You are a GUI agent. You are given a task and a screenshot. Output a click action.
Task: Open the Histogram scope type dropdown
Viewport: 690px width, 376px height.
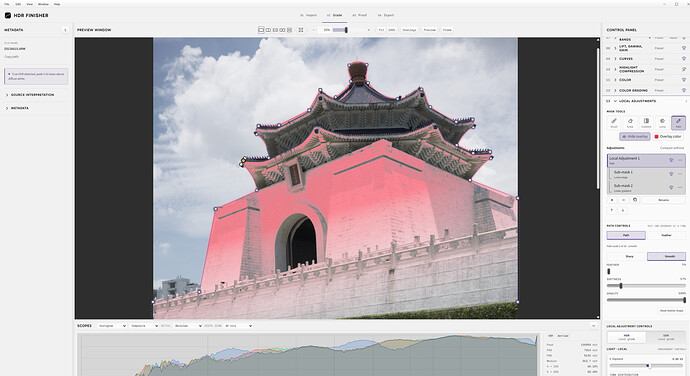point(112,326)
